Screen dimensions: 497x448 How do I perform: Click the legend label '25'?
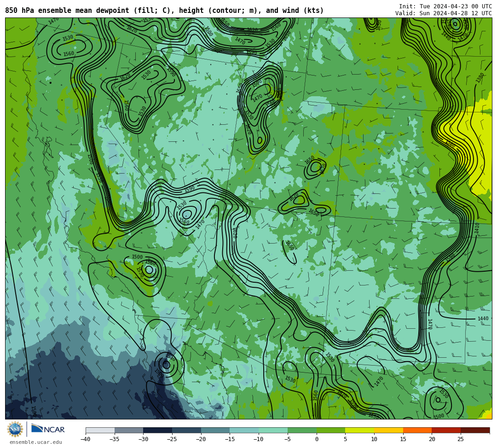(461, 439)
